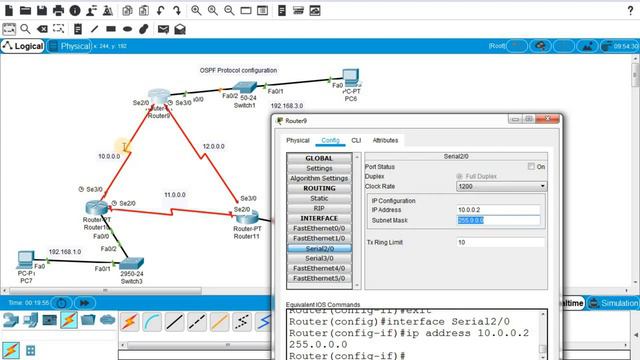Click the IP Address field
640x360 pixels.
point(498,210)
